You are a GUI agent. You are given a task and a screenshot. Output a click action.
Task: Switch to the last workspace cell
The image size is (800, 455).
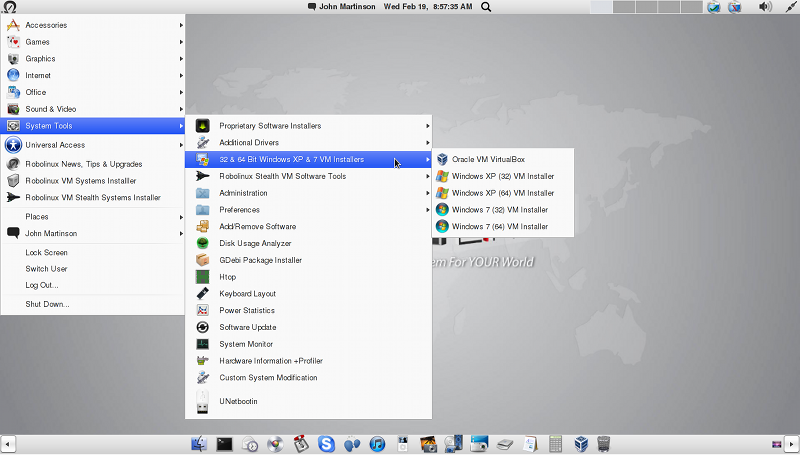click(x=691, y=7)
